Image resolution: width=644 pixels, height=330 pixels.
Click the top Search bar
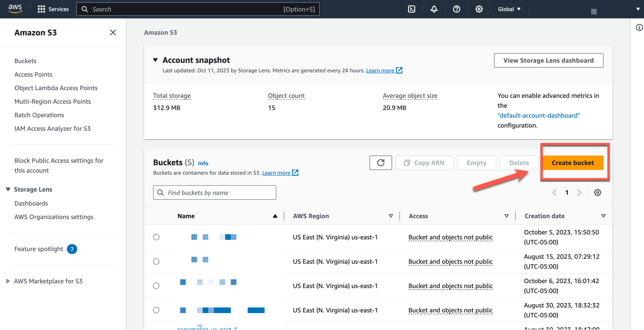tap(198, 9)
